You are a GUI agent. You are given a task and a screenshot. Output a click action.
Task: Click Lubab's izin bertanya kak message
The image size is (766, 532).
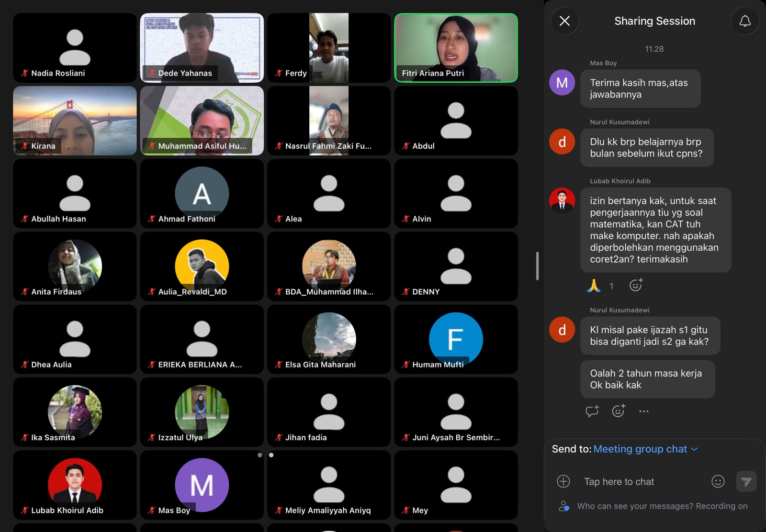click(656, 230)
